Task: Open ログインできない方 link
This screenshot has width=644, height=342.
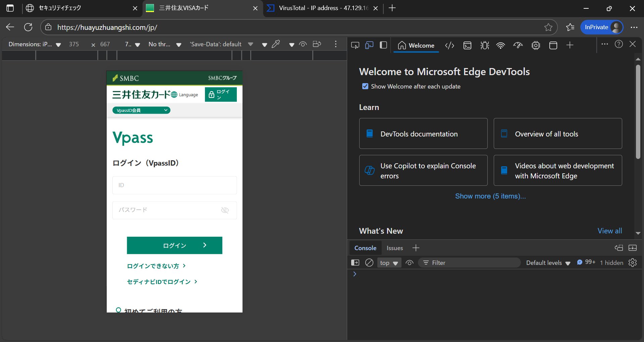Action: [156, 266]
